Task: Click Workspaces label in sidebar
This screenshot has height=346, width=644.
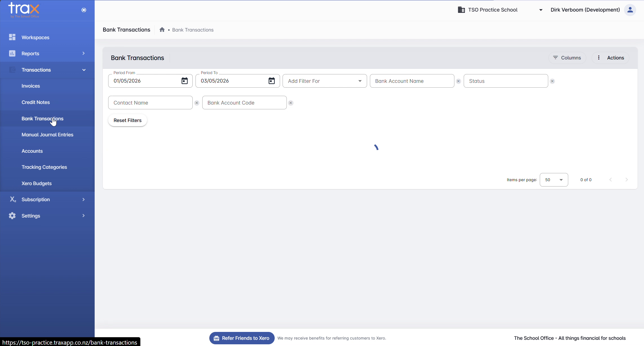Action: pyautogui.click(x=35, y=37)
